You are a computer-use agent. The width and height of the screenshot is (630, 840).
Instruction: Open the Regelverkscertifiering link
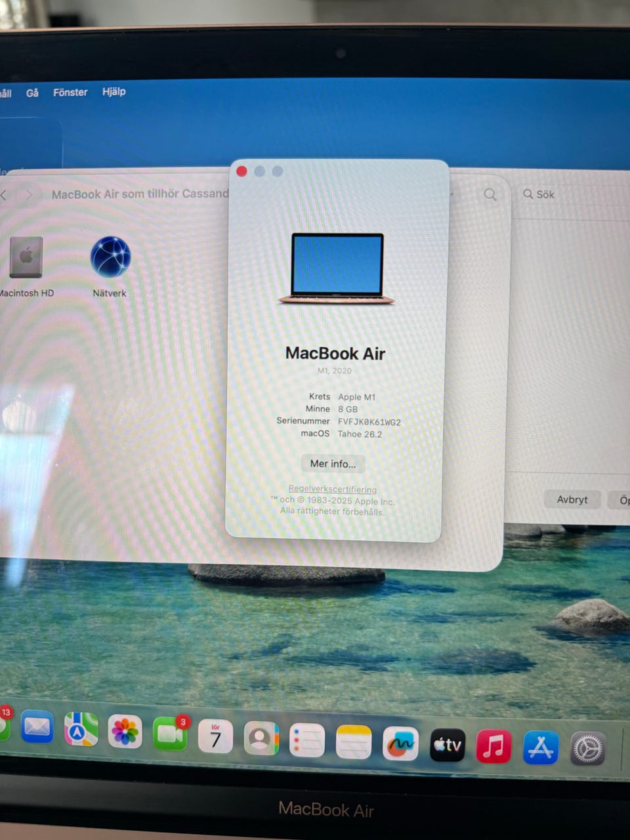(x=333, y=489)
